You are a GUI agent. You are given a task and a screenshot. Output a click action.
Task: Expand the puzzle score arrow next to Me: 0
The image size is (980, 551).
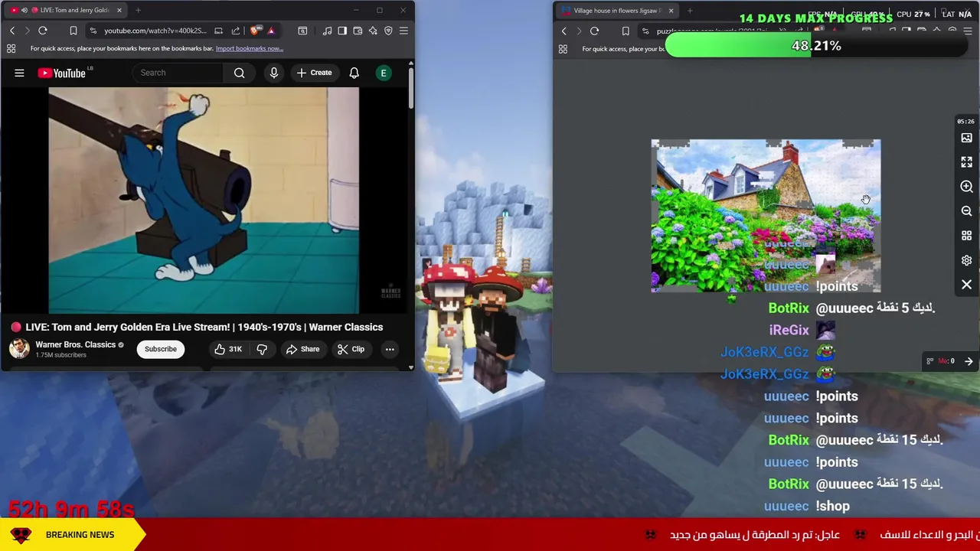[969, 361]
